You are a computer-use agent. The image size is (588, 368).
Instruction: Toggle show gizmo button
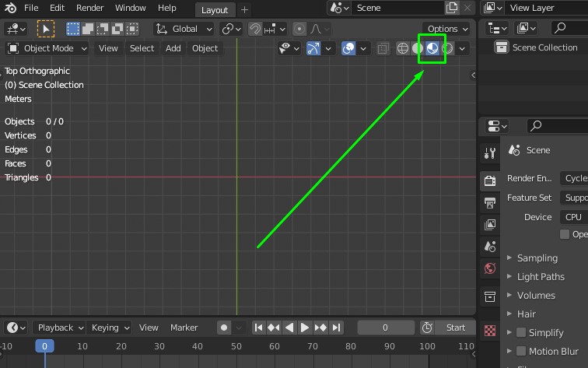pyautogui.click(x=313, y=48)
